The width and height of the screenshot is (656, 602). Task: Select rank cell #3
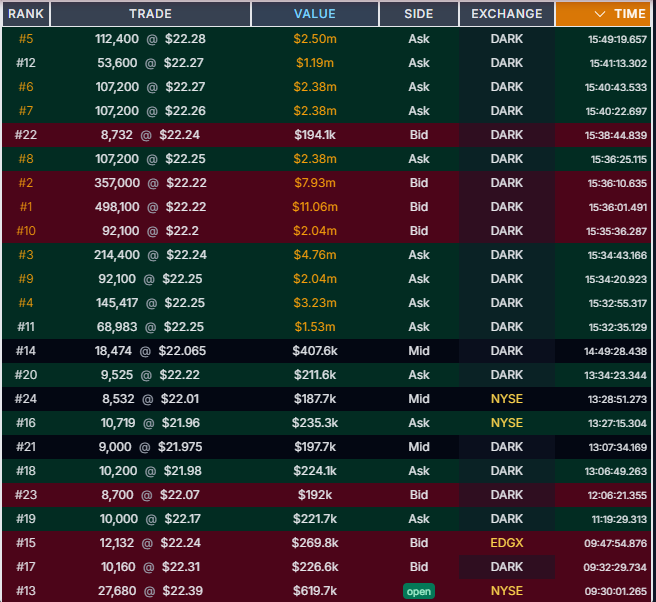coord(26,255)
